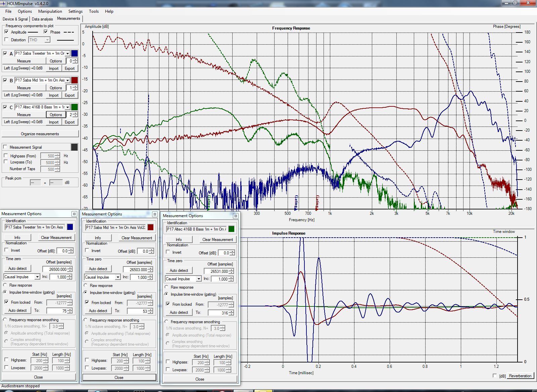Open the Options menu
Image resolution: width=537 pixels, height=392 pixels.
click(x=25, y=11)
